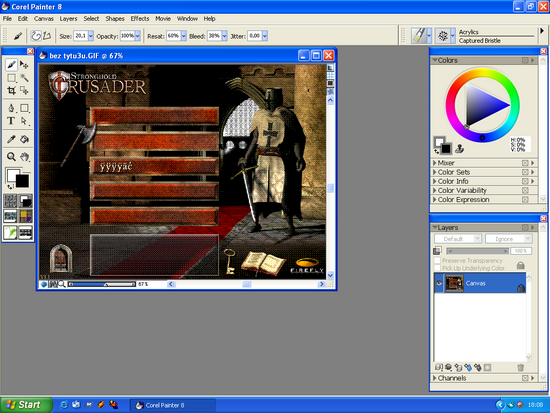Click the straight line strokes icon

(47, 36)
